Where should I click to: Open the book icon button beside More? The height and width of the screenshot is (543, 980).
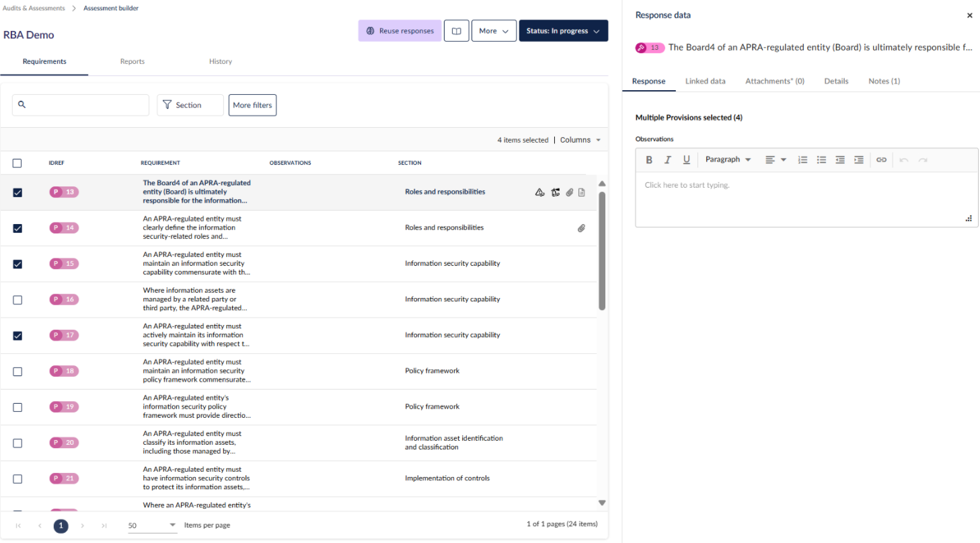457,31
